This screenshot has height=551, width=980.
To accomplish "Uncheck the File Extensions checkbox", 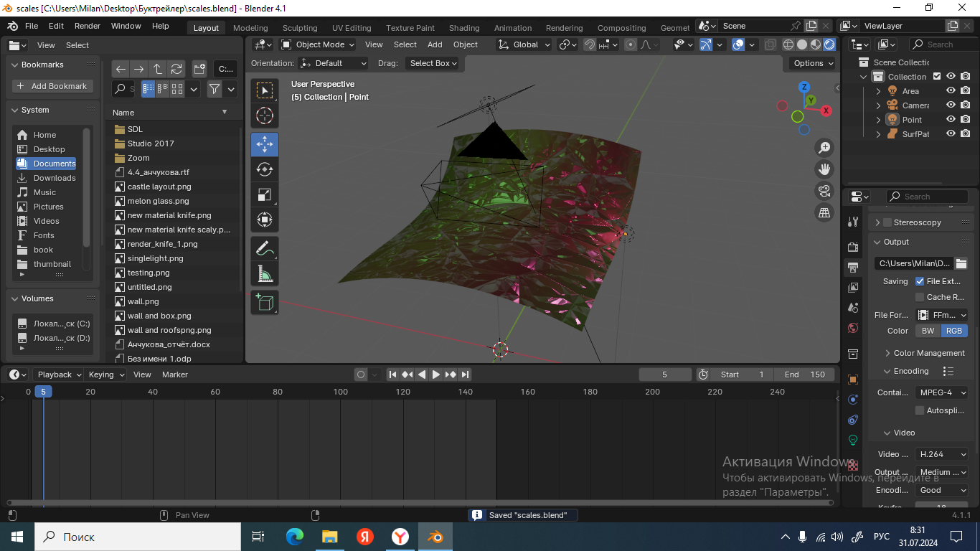I will pyautogui.click(x=920, y=281).
